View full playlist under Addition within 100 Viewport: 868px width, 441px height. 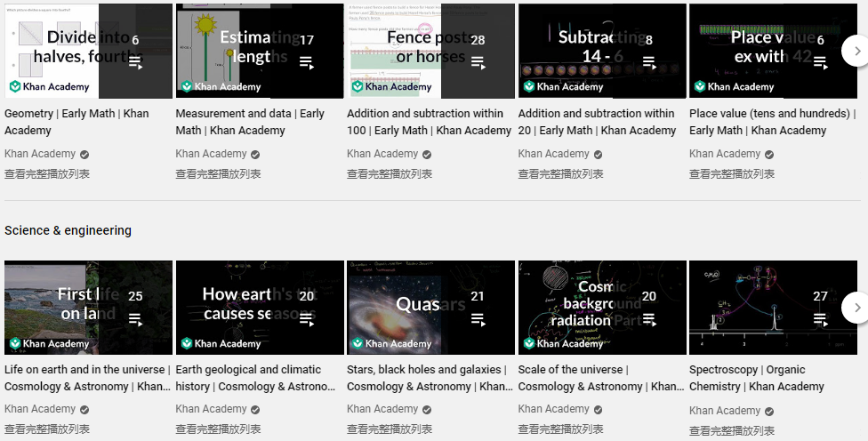(390, 173)
